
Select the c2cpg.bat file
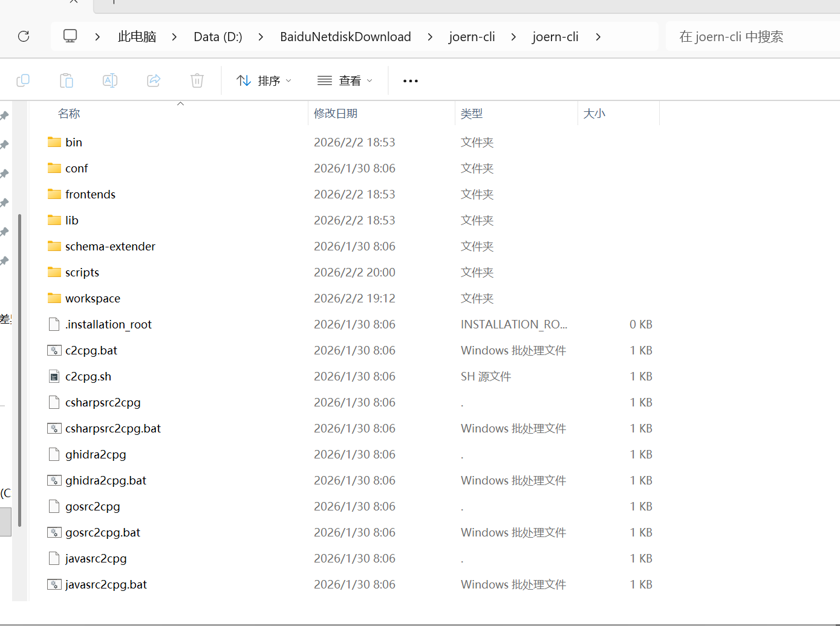tap(91, 350)
